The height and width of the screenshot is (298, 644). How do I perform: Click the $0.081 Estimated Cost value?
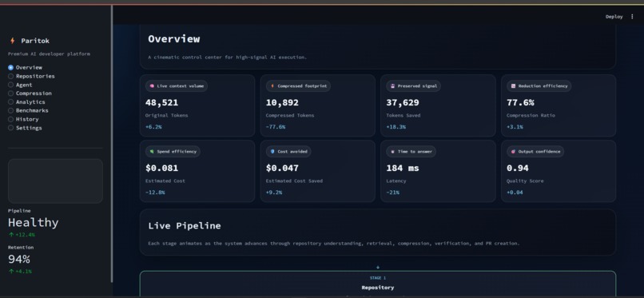click(162, 169)
